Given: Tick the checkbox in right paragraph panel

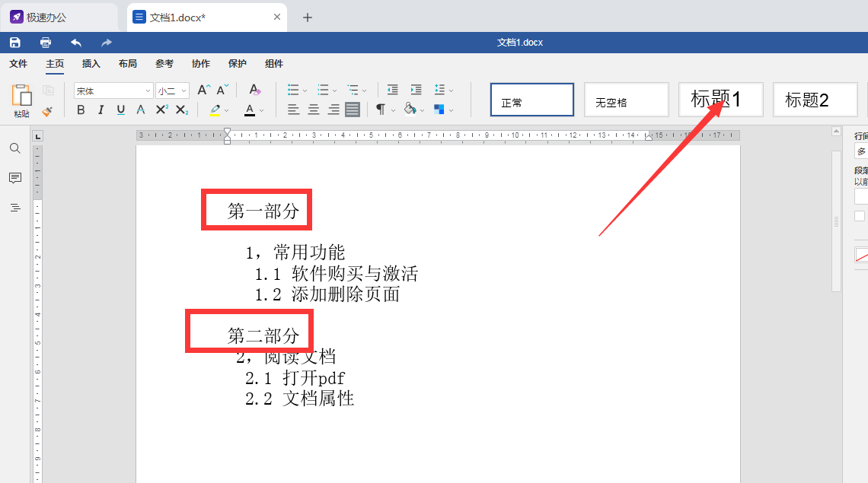Looking at the screenshot, I should (860, 216).
